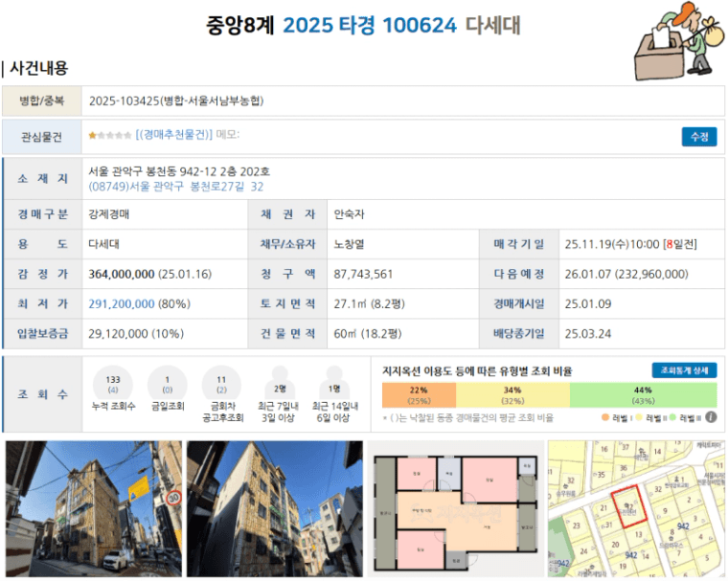Click the 조회수 row header
The image size is (728, 581).
tap(43, 394)
